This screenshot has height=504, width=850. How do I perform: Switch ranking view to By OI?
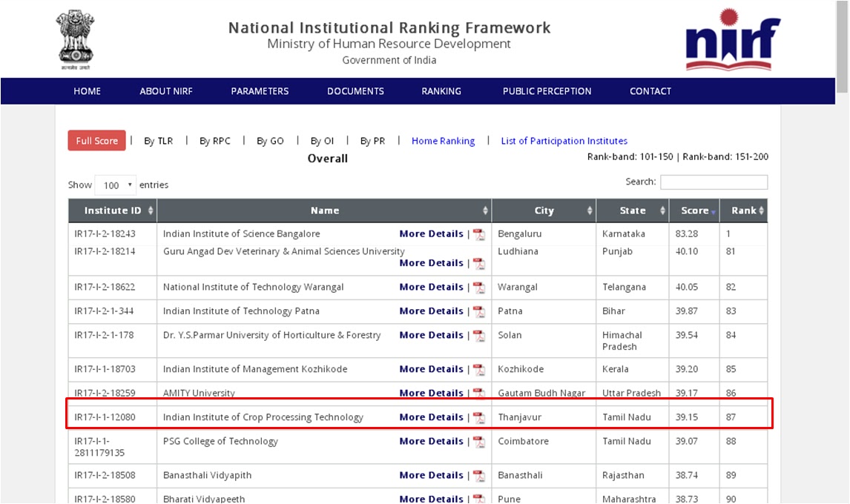coord(322,141)
